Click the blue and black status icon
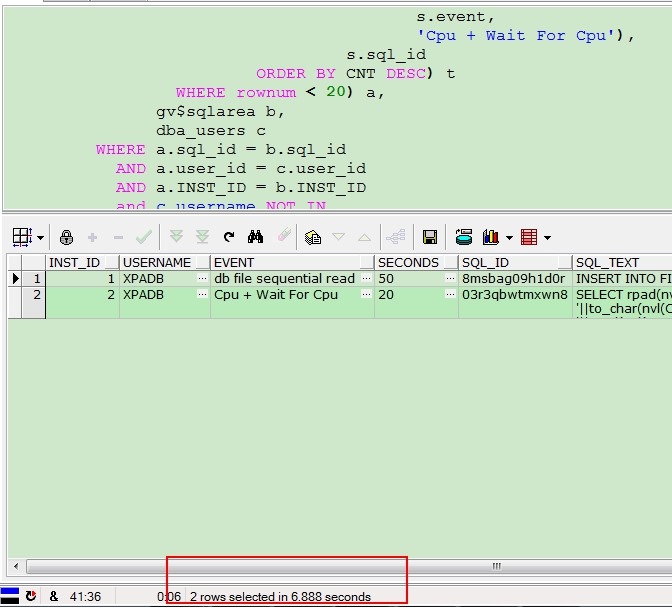This screenshot has width=672, height=607. pyautogui.click(x=9, y=596)
